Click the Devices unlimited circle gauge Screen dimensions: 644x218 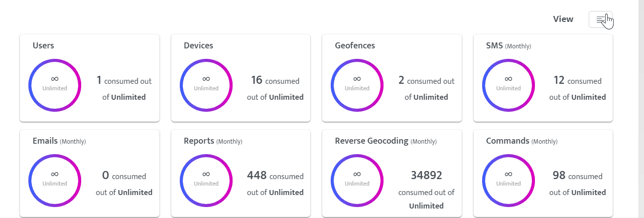pos(206,85)
